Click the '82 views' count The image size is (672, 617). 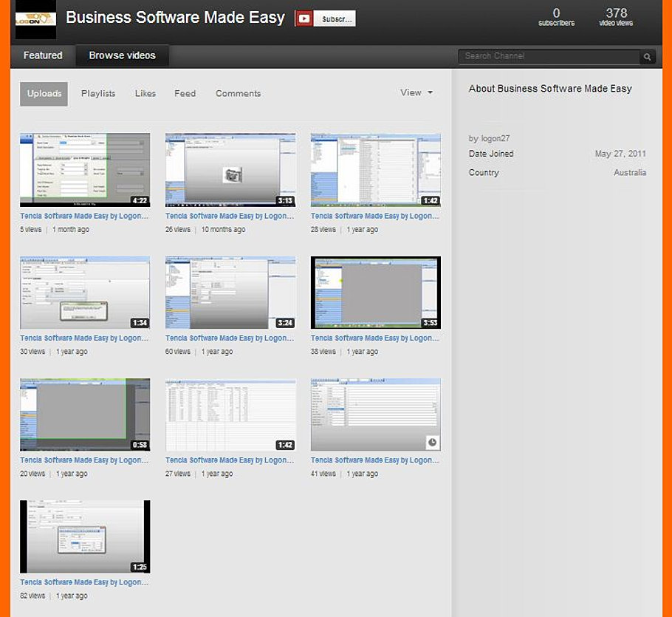pos(32,596)
